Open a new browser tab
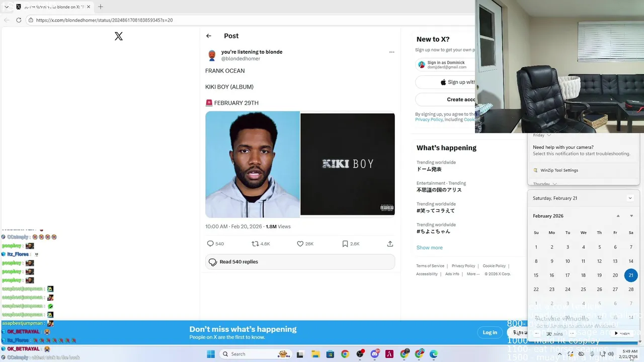 coord(100,7)
